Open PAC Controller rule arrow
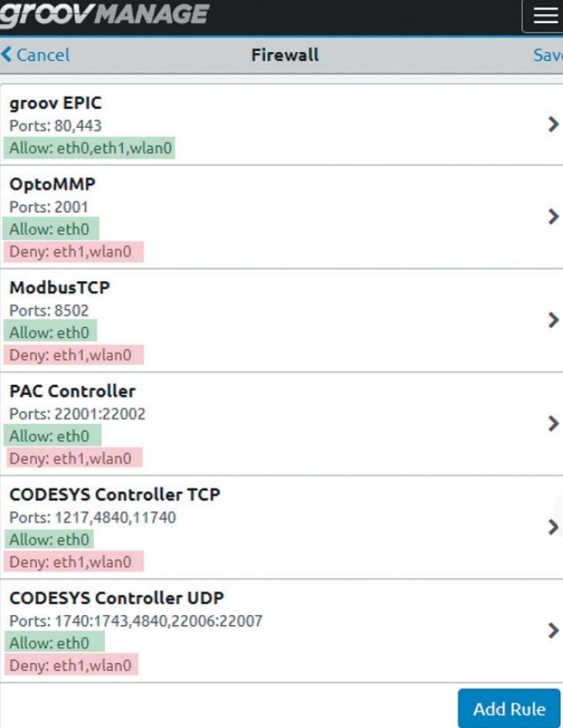The width and height of the screenshot is (563, 728). 553,424
